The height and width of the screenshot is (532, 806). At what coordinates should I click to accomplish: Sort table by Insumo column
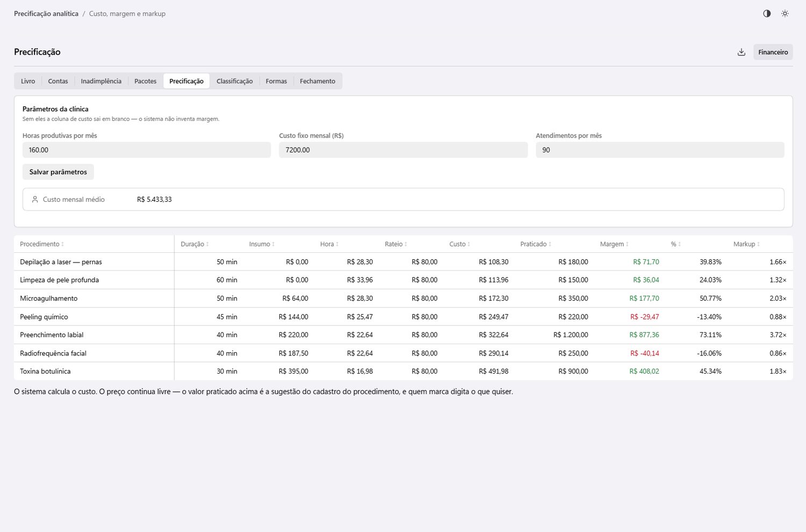[262, 244]
